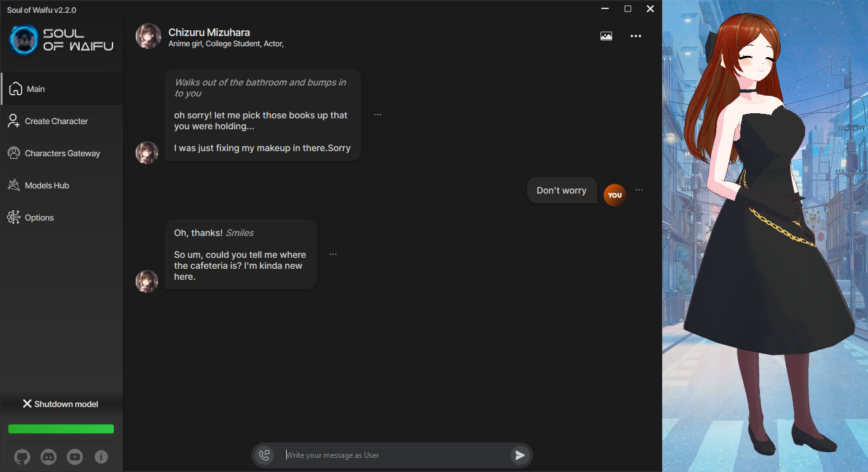Click the Shutdown model button

click(x=61, y=404)
